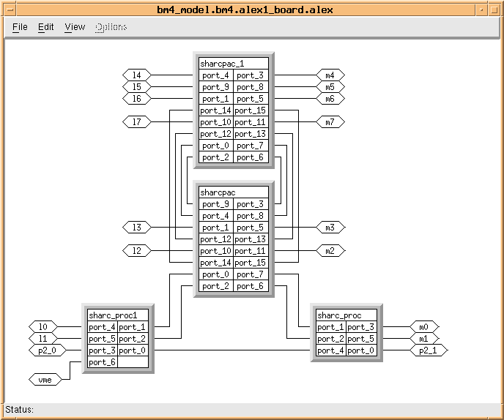Click the greyed-out Options menu
The height and width of the screenshot is (420, 504).
point(111,27)
